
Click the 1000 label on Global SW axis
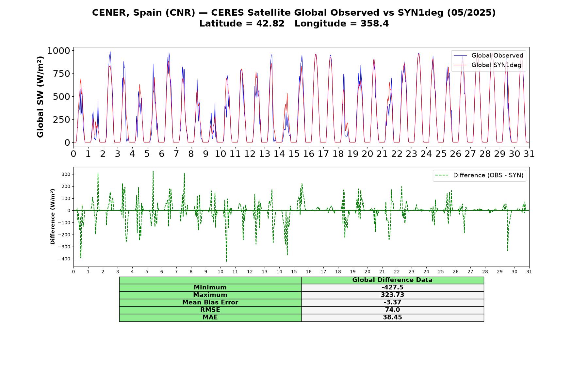click(58, 51)
